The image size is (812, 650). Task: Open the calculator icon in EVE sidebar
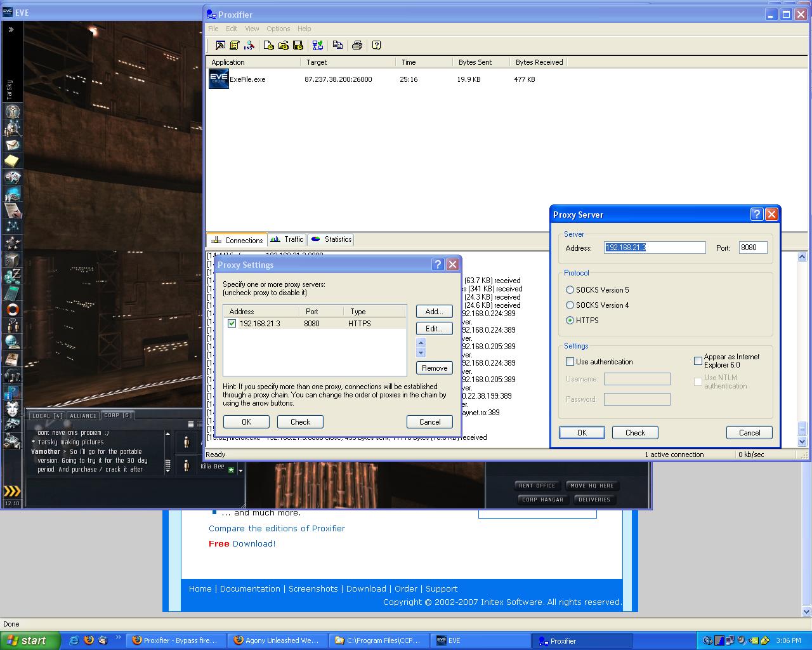click(x=12, y=293)
